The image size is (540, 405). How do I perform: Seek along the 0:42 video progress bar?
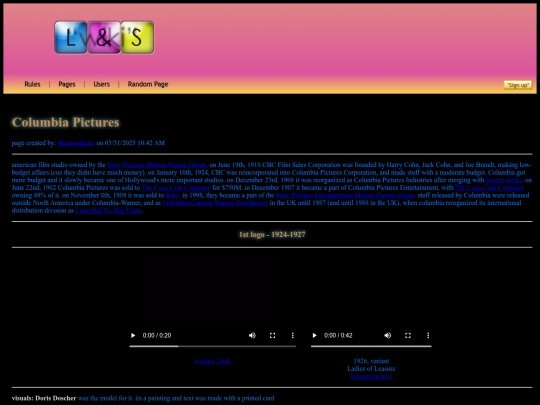point(371,346)
